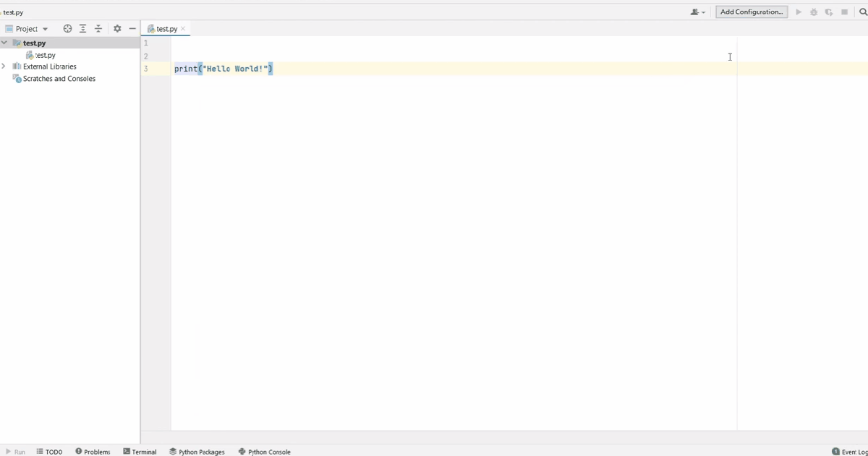
Task: Select Scratches and Consoles in tree
Action: 59,79
